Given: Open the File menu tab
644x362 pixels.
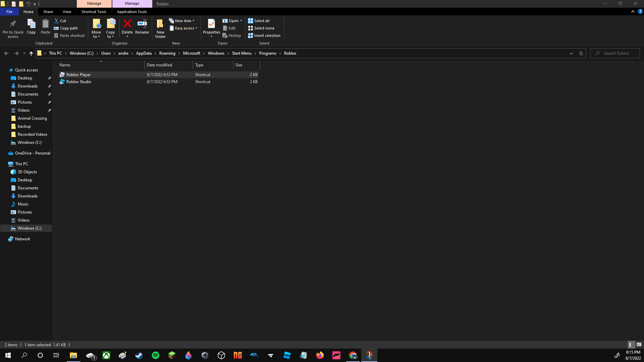Looking at the screenshot, I should click(10, 11).
